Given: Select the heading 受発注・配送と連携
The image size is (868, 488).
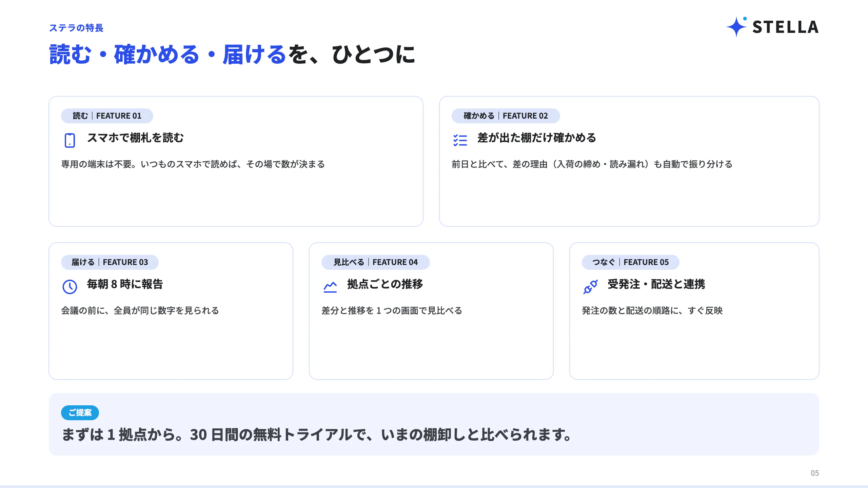Looking at the screenshot, I should [656, 284].
